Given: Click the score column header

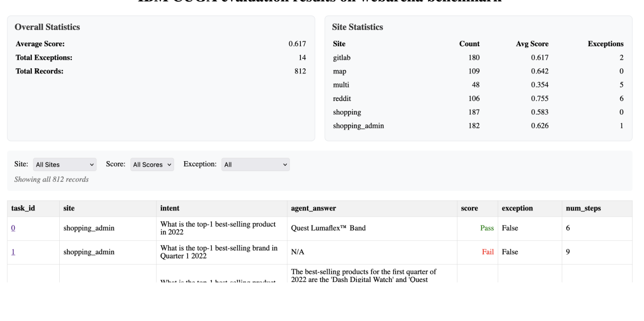Looking at the screenshot, I should [x=469, y=208].
